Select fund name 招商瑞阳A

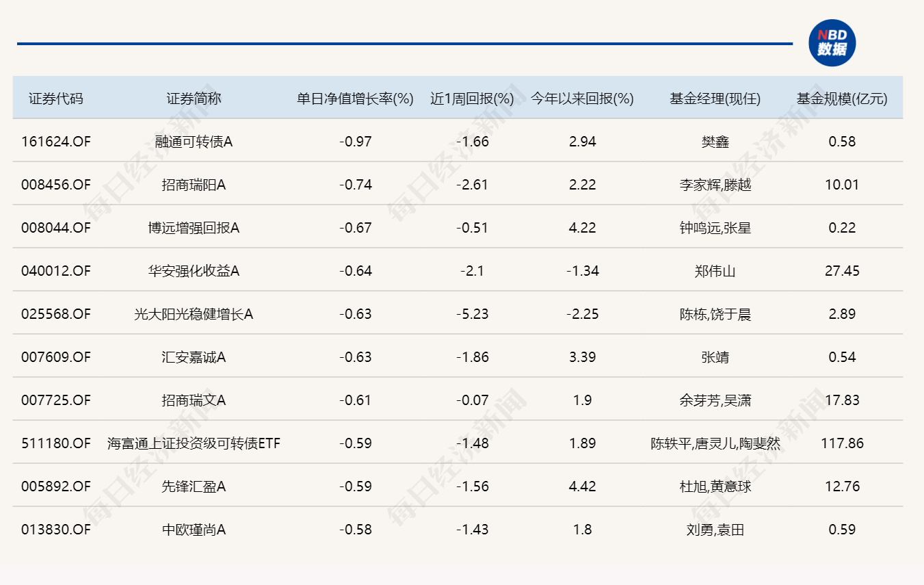[194, 185]
